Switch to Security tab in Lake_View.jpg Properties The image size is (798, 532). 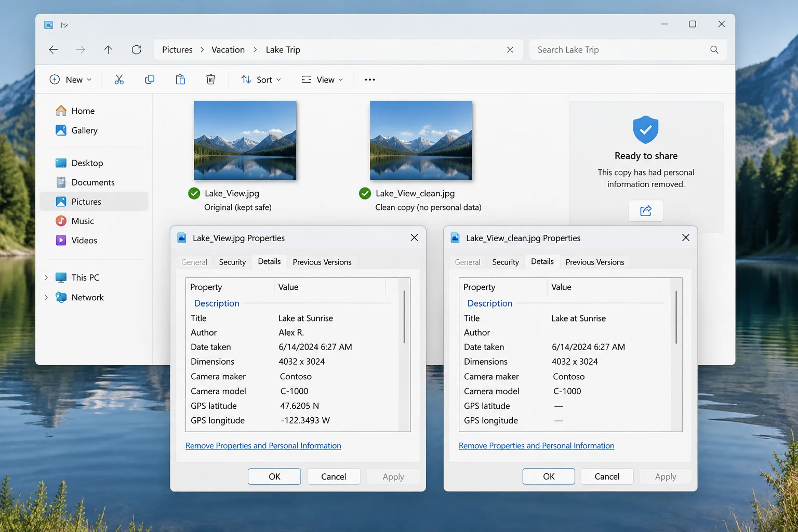point(232,262)
